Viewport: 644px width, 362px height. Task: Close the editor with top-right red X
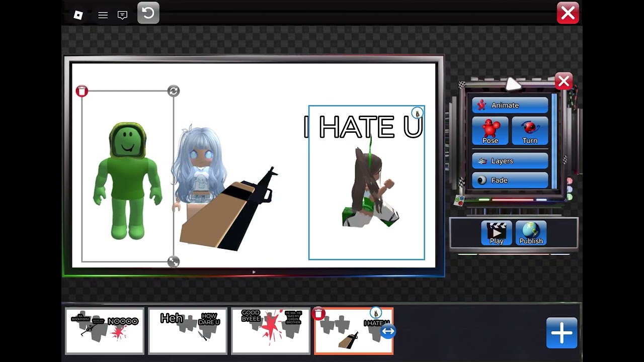(x=568, y=13)
